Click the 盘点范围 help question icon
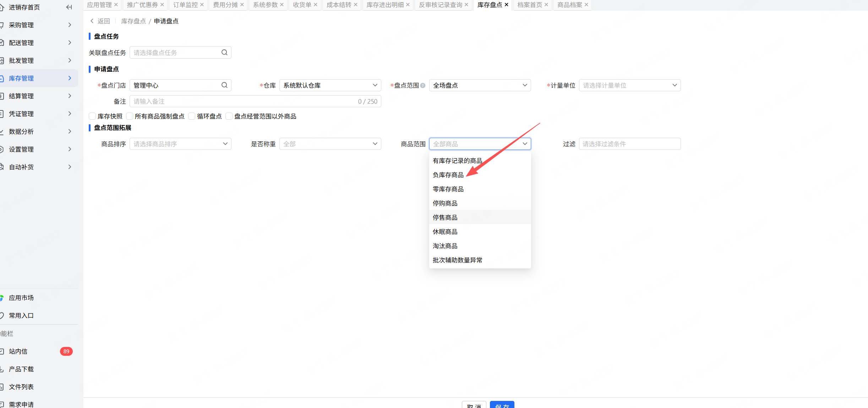The width and height of the screenshot is (868, 408). [x=423, y=86]
